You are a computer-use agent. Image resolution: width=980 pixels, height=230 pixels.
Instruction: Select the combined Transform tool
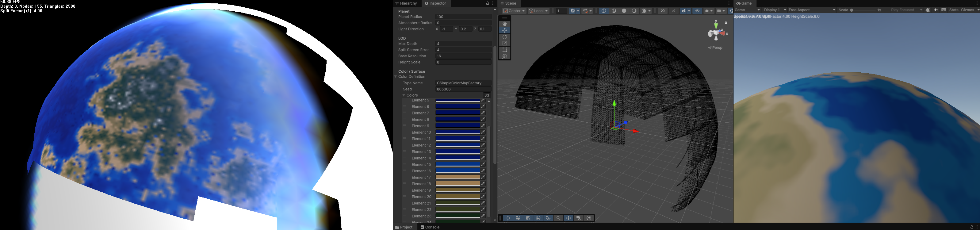click(504, 56)
